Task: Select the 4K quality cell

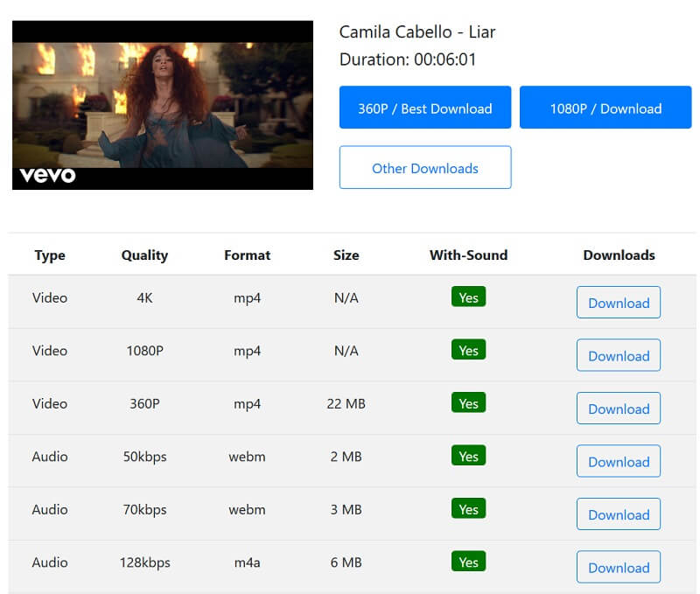Action: 144,297
